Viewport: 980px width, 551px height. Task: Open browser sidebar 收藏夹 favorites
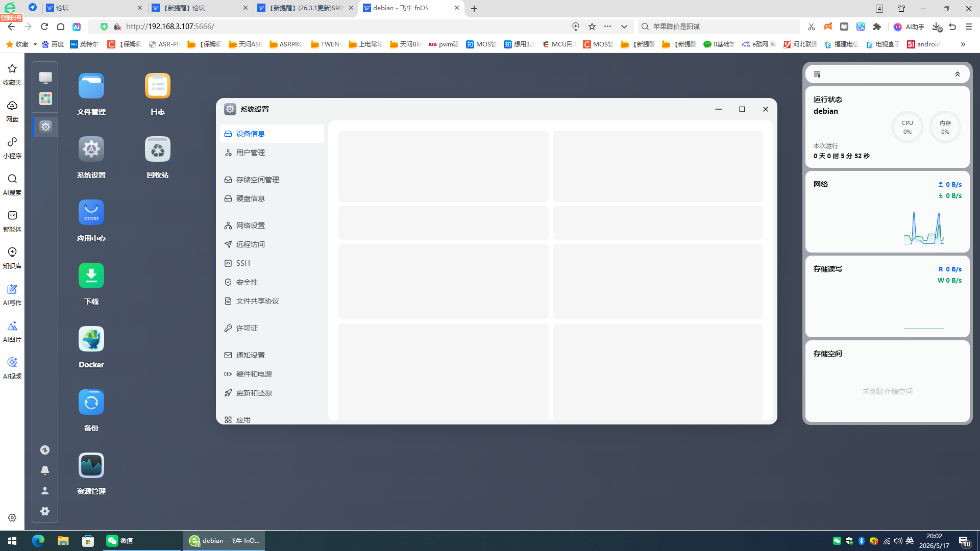click(x=12, y=74)
